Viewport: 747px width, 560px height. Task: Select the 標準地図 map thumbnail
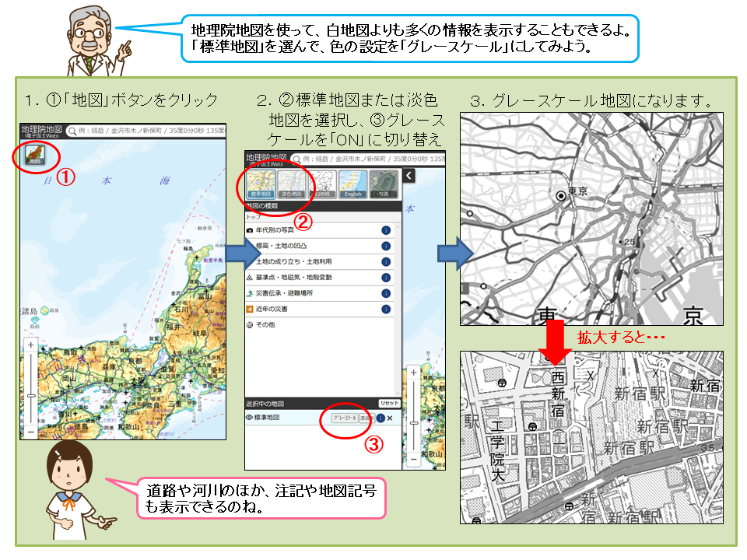click(261, 184)
